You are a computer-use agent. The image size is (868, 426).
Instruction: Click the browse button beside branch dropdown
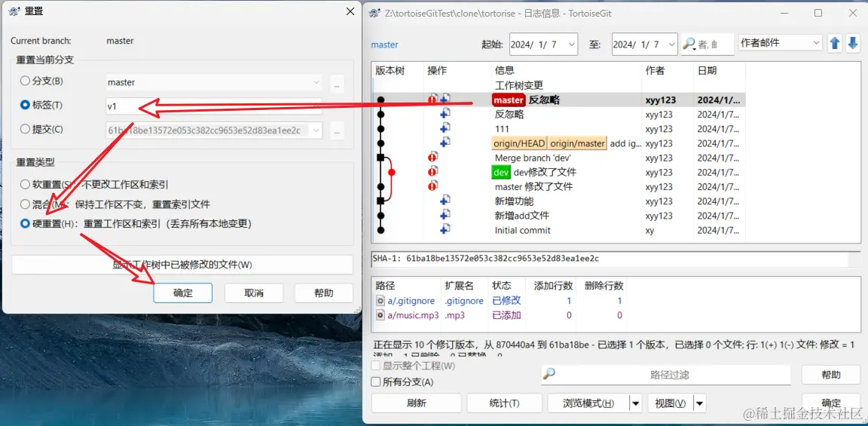pyautogui.click(x=337, y=84)
